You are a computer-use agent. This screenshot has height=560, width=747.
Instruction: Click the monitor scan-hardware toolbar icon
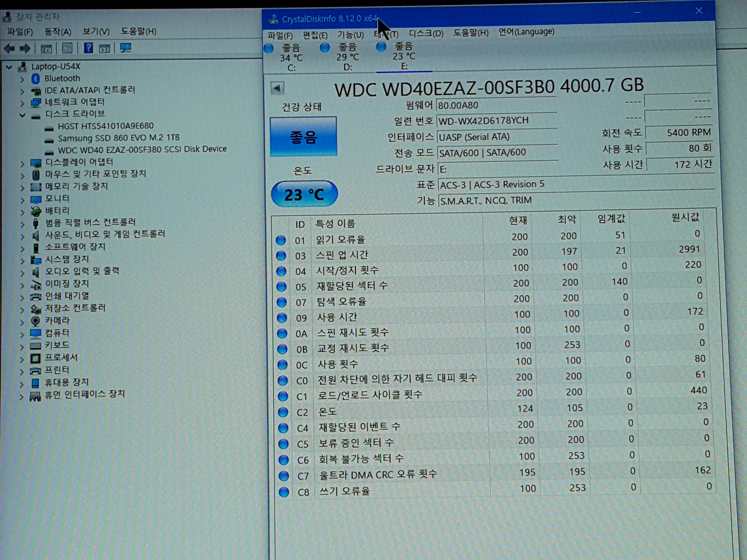126,48
